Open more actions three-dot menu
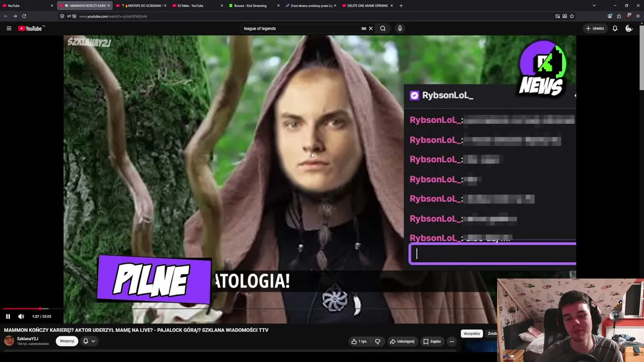This screenshot has width=644, height=362. coord(452,341)
